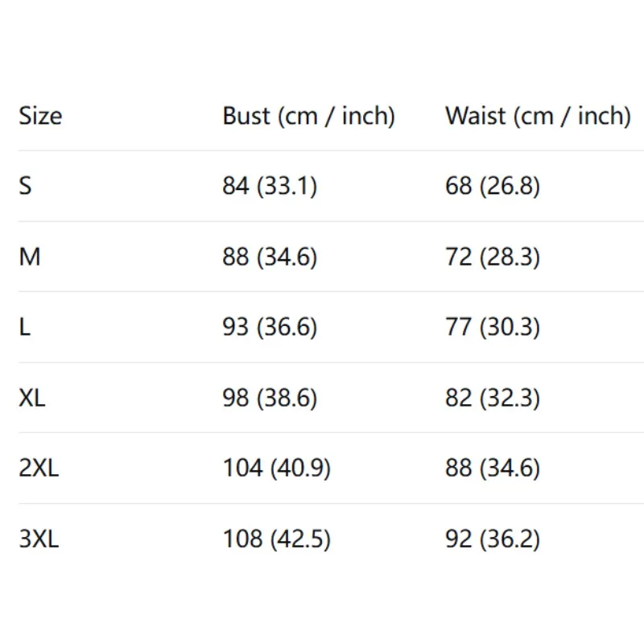644x644 pixels.
Task: Select the 3XL size label
Action: [x=39, y=539]
